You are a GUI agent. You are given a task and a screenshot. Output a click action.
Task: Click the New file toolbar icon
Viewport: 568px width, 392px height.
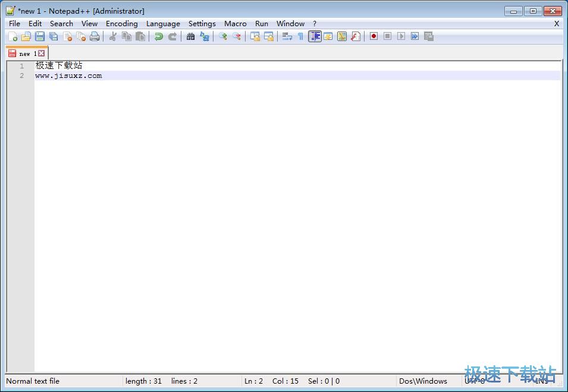pyautogui.click(x=12, y=36)
